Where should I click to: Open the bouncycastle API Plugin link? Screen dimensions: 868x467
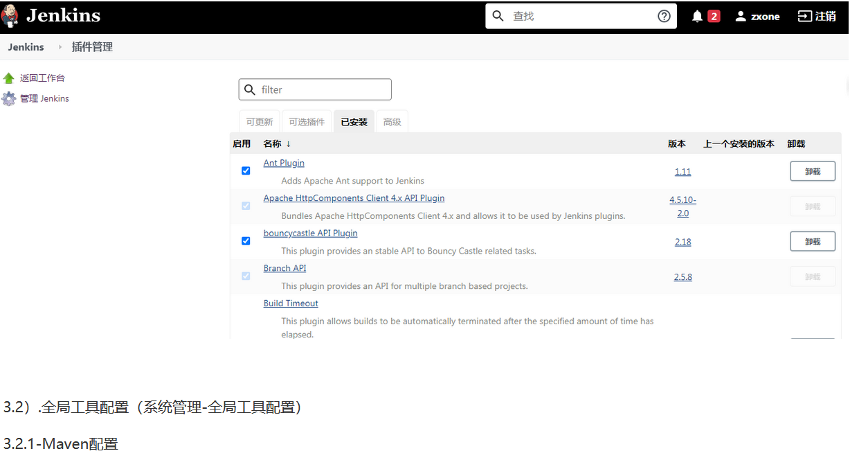pyautogui.click(x=310, y=233)
